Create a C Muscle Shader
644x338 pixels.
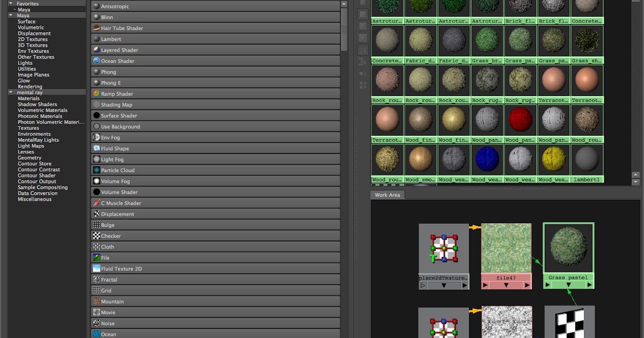point(215,203)
